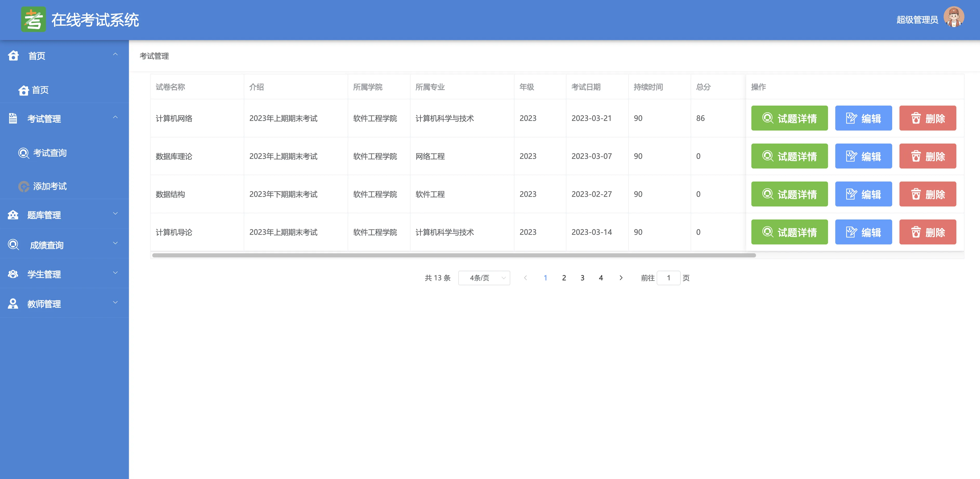Open the 4条/页 page size dropdown
980x479 pixels.
coord(484,278)
